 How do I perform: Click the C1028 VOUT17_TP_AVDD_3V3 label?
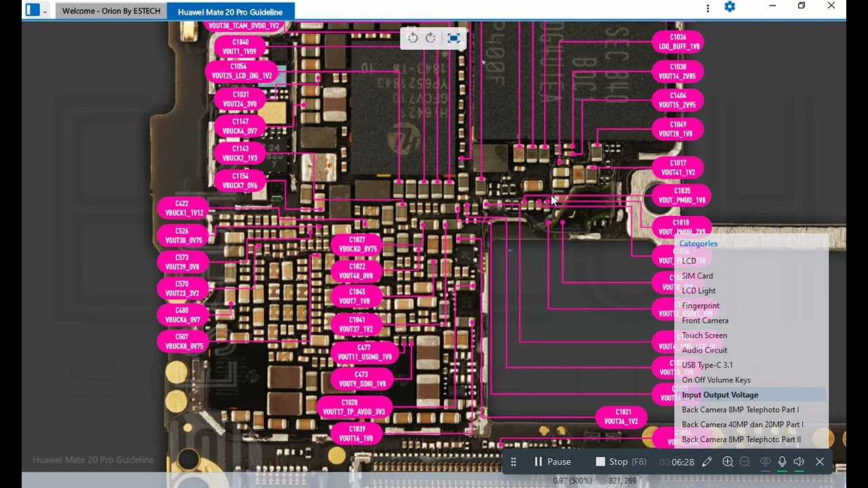(x=354, y=407)
